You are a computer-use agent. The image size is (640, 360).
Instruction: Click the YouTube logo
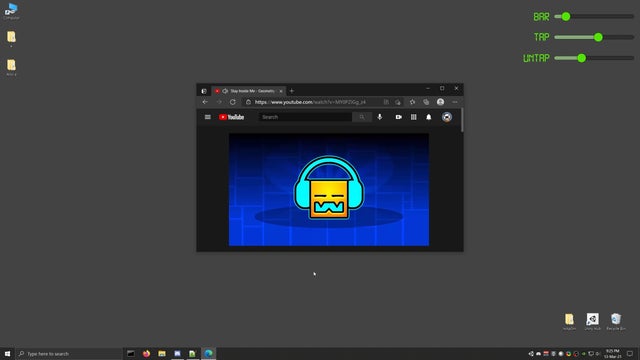click(231, 117)
